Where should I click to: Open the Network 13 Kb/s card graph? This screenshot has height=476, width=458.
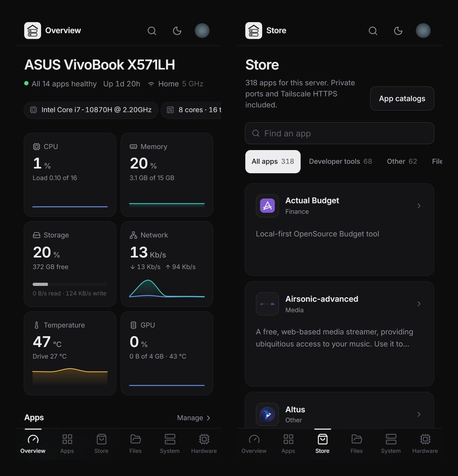point(167,288)
